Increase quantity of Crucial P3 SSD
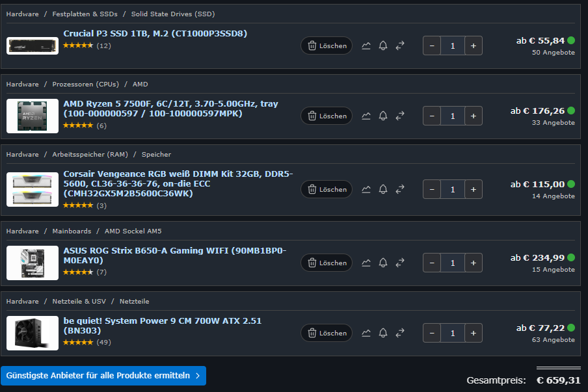The image size is (588, 392). (474, 46)
